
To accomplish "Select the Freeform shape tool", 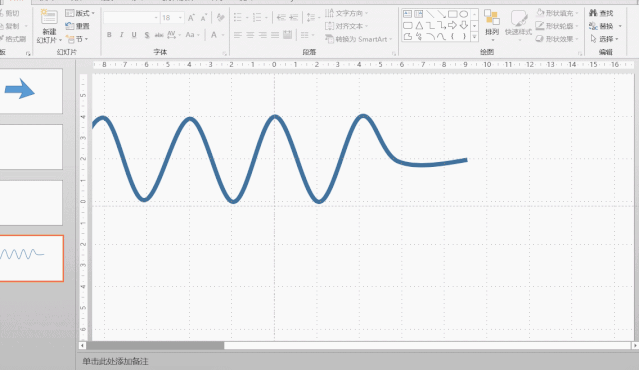I will click(407, 36).
